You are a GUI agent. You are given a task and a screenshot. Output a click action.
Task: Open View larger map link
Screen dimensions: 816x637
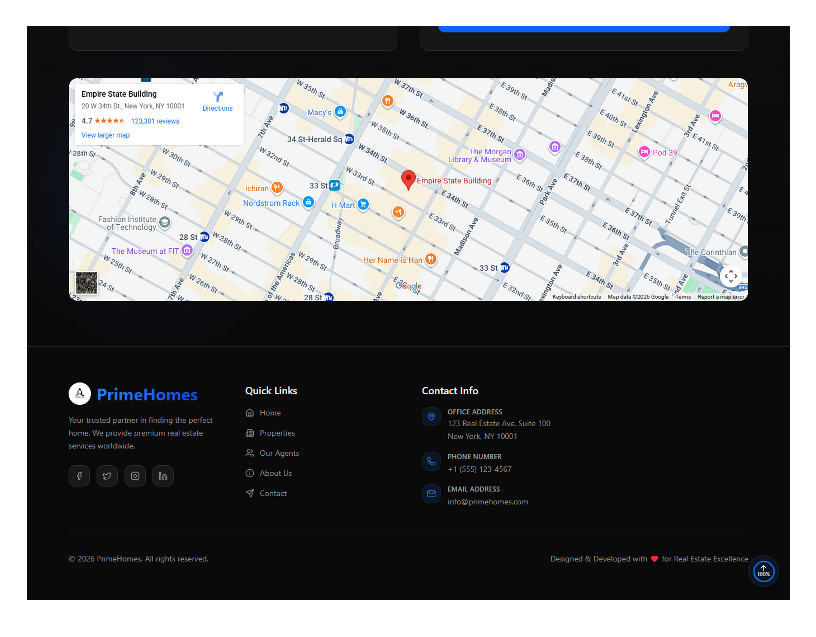pyautogui.click(x=105, y=135)
